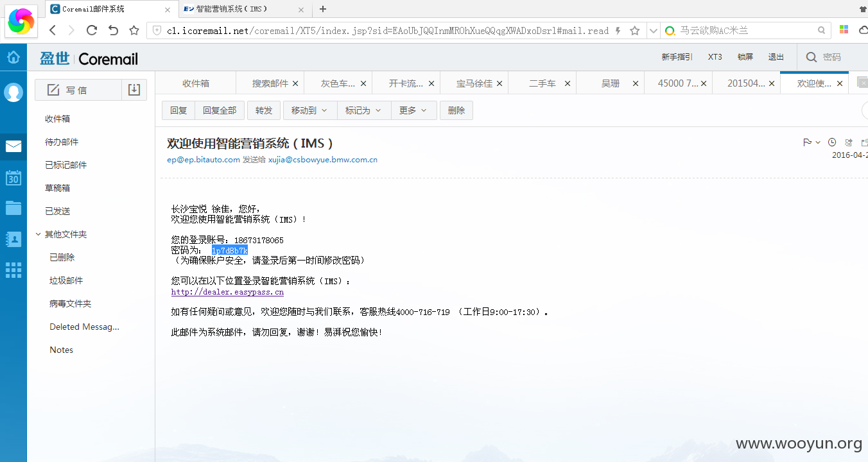The width and height of the screenshot is (868, 462).
Task: Click the browser logo icon at top-left
Action: click(21, 21)
